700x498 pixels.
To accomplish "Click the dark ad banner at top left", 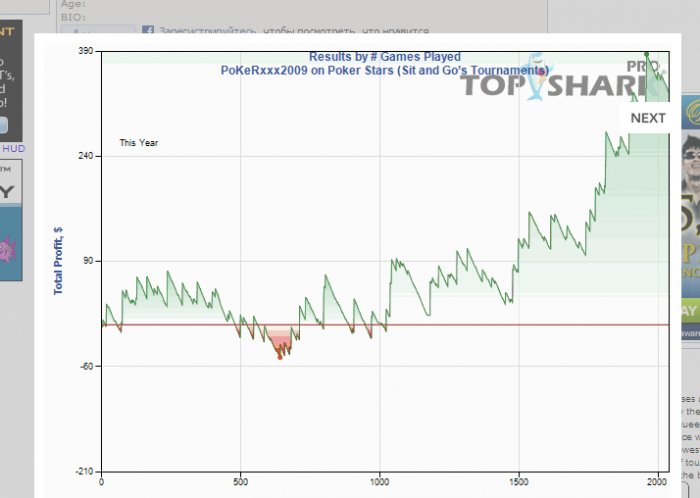I will click(11, 81).
